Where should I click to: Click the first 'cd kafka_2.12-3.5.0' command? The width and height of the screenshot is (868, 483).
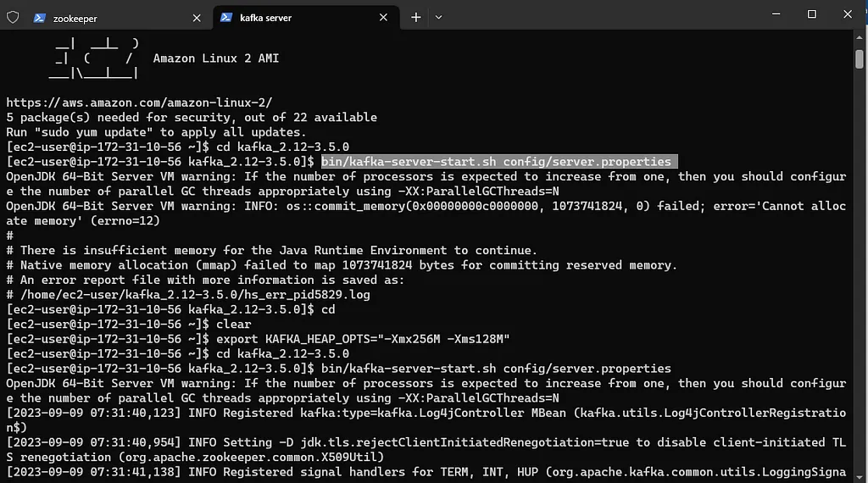click(282, 147)
